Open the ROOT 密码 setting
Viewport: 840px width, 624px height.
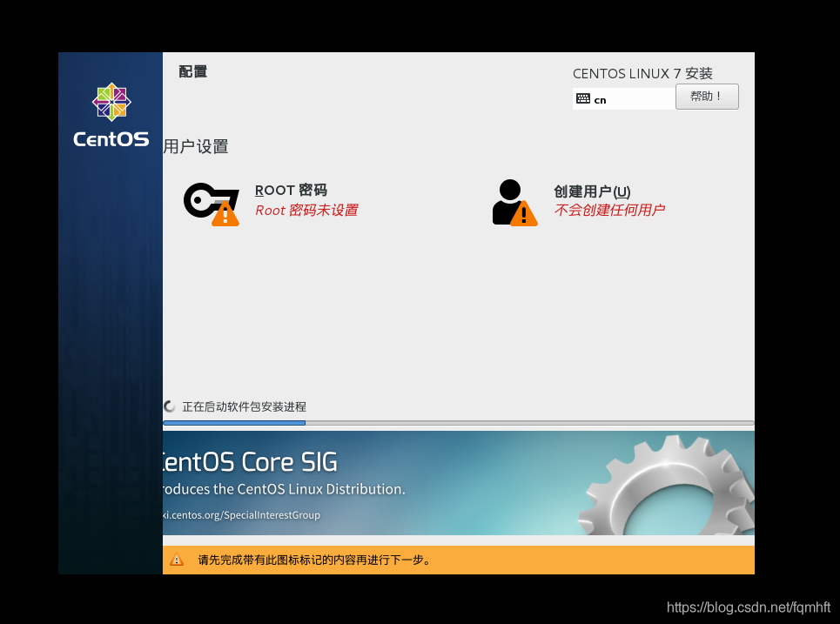click(x=291, y=190)
